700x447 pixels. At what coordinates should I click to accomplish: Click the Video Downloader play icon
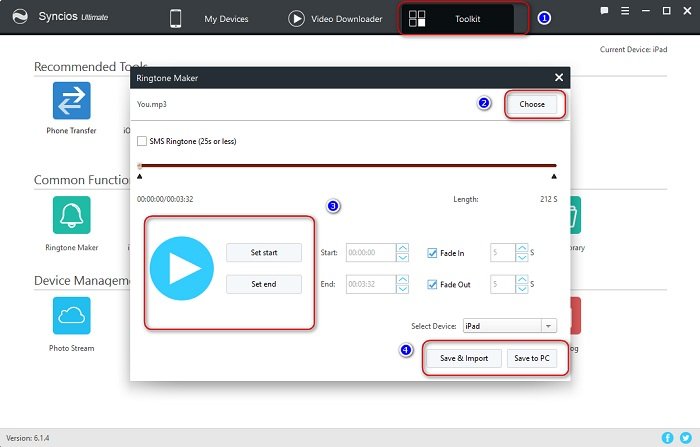(296, 19)
